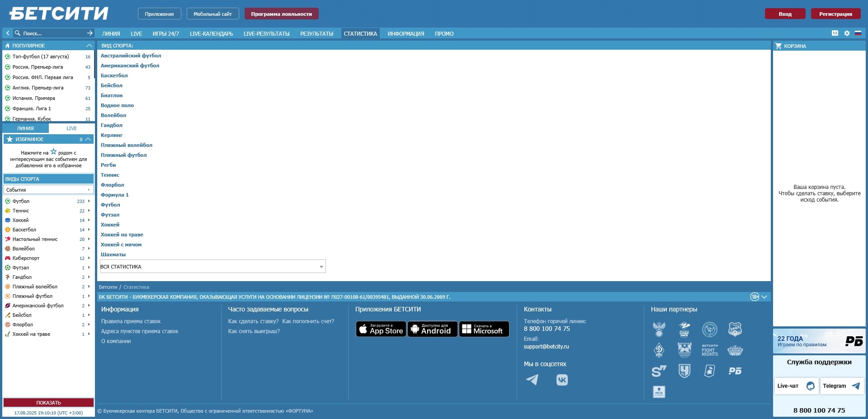
Task: Switch sidebar to ЛИНИЯ mode
Action: point(25,128)
